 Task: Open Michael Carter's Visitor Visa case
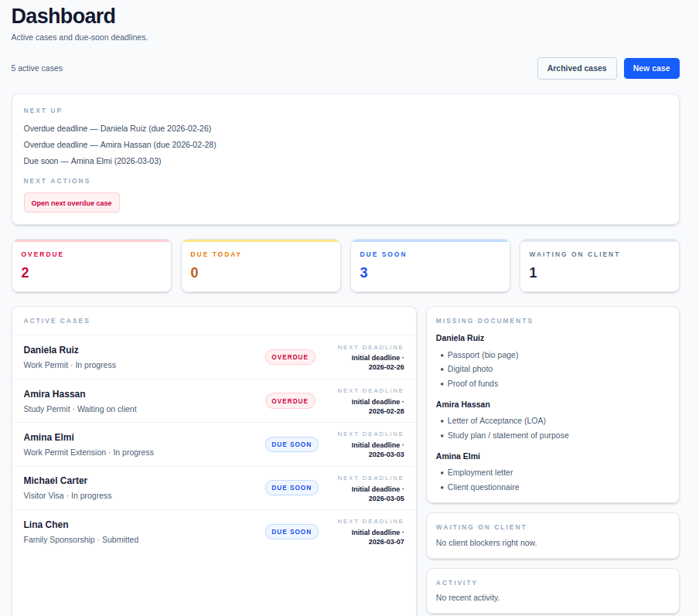coord(55,481)
